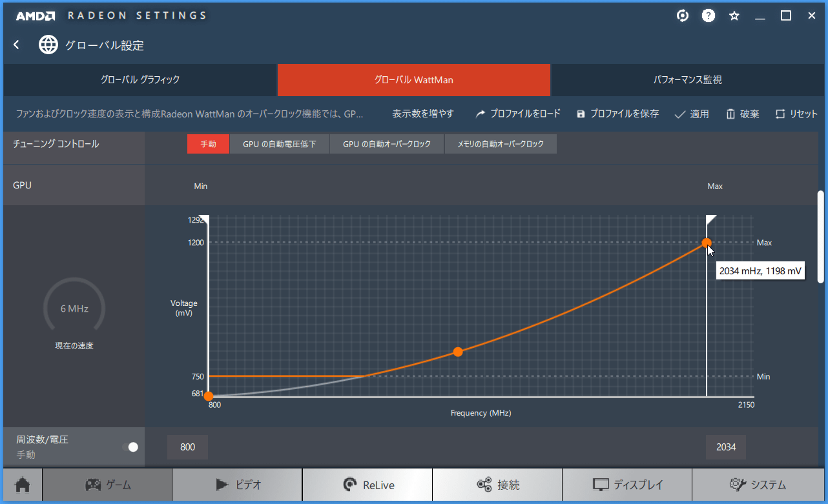Screen dimensions: 828x504
Task: Click the Max frequency flag marker atop the graph
Action: click(x=711, y=219)
